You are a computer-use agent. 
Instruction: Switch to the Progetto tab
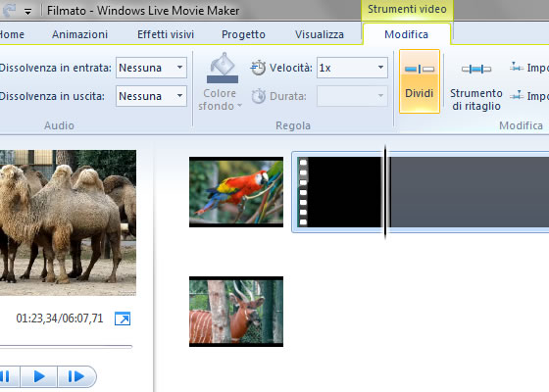coord(243,34)
